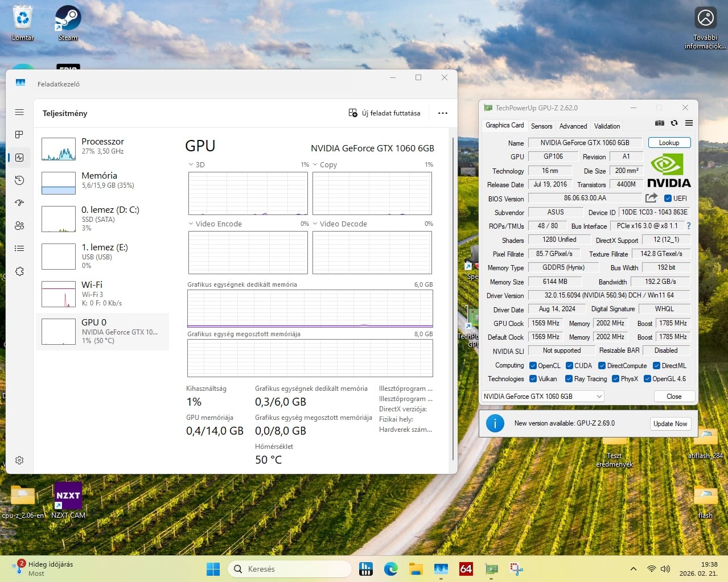The width and height of the screenshot is (728, 582).
Task: Click the Task Manager vertical scrollbar
Action: tap(453, 299)
